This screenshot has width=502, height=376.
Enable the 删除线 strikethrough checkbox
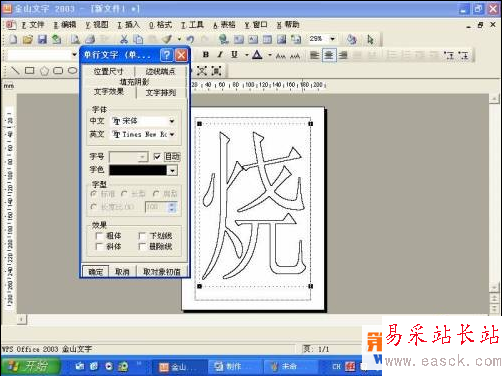[142, 246]
